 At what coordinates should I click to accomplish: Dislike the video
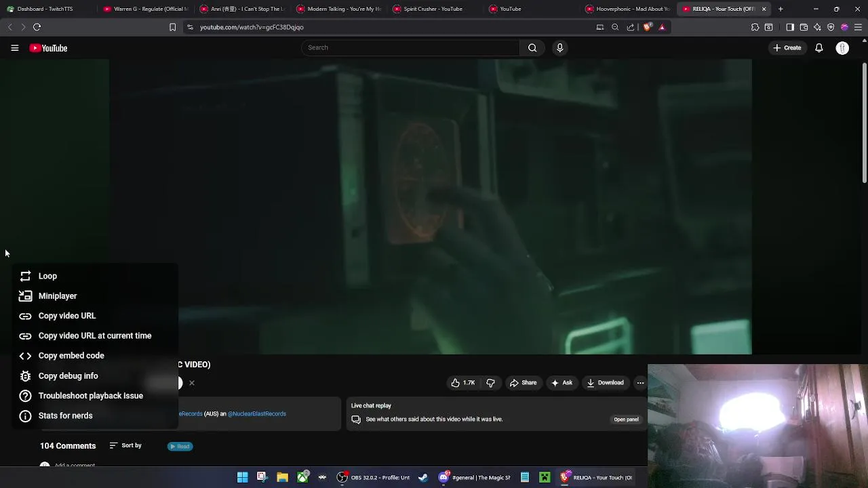coord(490,383)
